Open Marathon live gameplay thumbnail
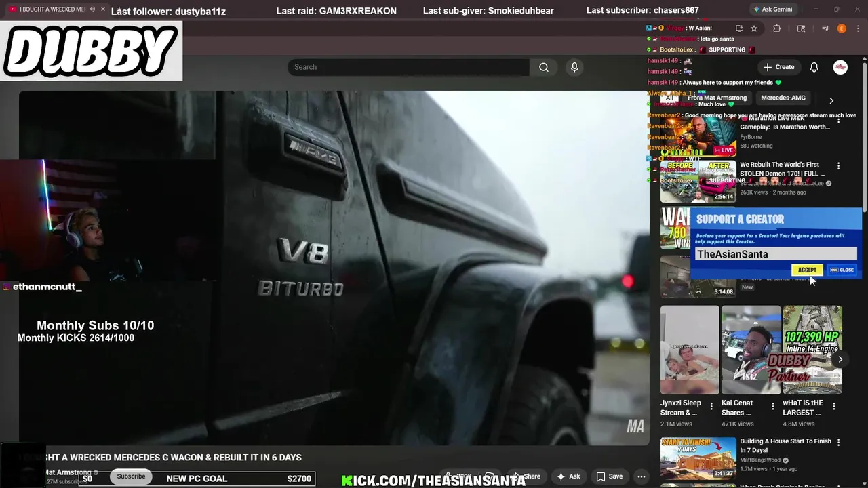This screenshot has width=868, height=488. 698,136
